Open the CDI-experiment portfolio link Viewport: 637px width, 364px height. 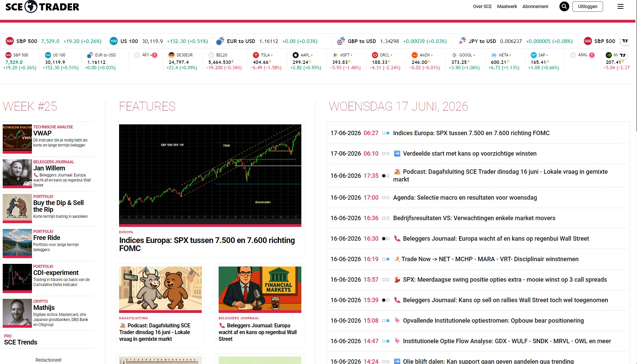coord(56,273)
